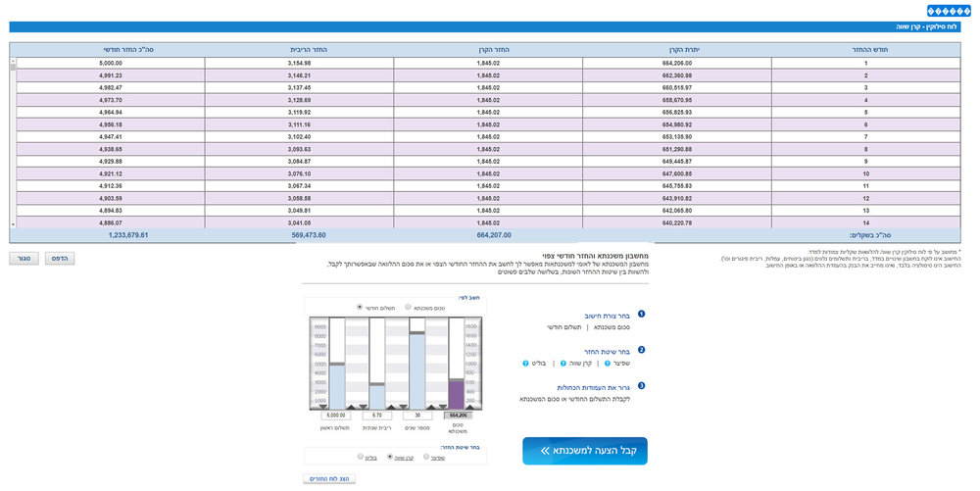Open the help icon next to שפיצר
The image size is (980, 491).
coord(608,363)
